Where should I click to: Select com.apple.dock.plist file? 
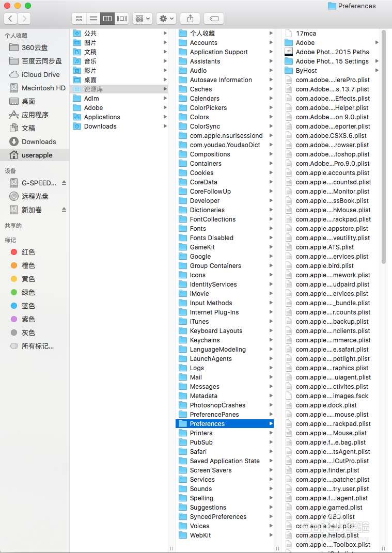point(331,405)
